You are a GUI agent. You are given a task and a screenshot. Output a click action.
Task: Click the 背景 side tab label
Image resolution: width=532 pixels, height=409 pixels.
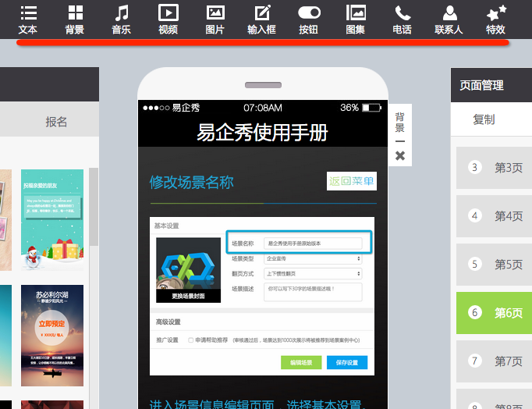400,123
